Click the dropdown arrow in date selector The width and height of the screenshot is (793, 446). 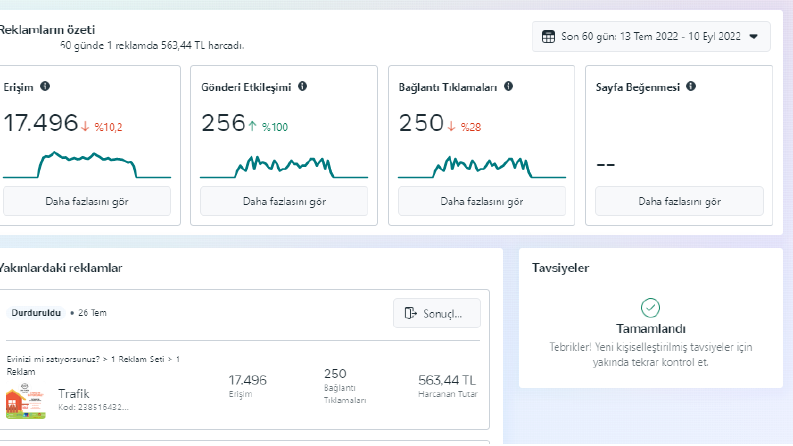(x=754, y=36)
